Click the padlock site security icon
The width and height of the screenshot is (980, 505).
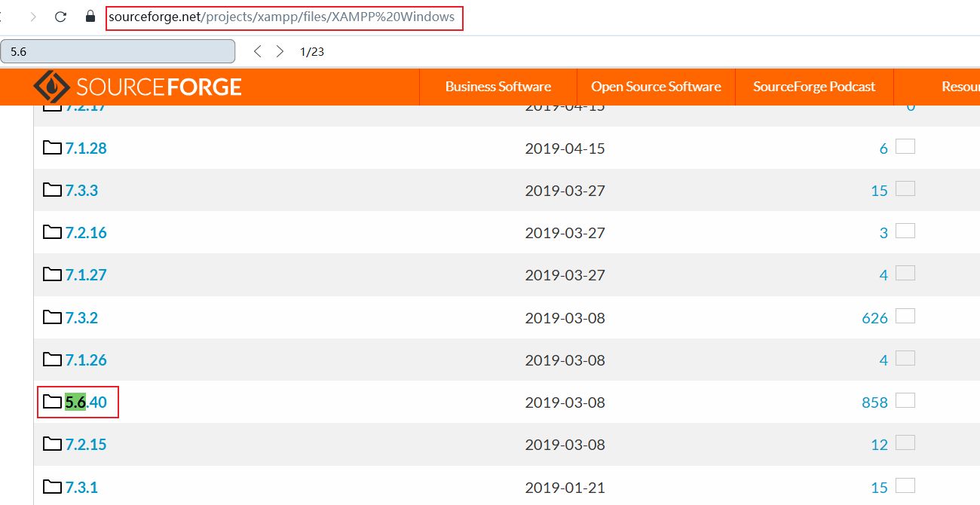click(90, 17)
